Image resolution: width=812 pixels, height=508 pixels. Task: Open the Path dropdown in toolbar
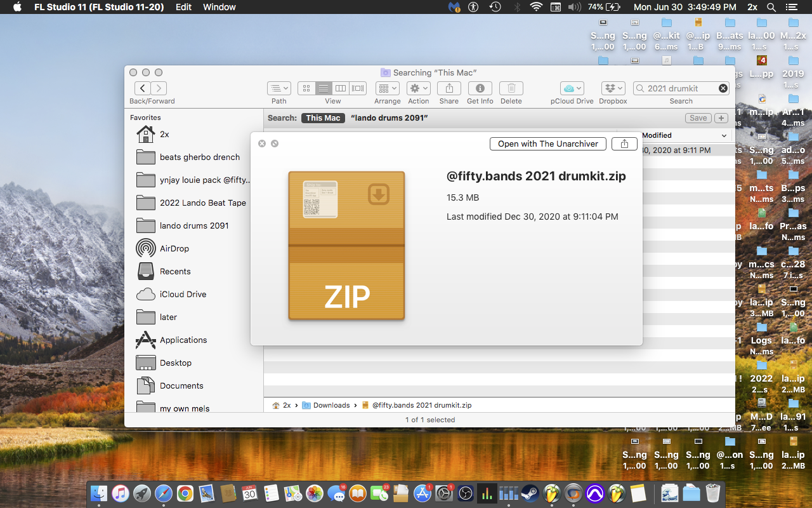(x=279, y=88)
